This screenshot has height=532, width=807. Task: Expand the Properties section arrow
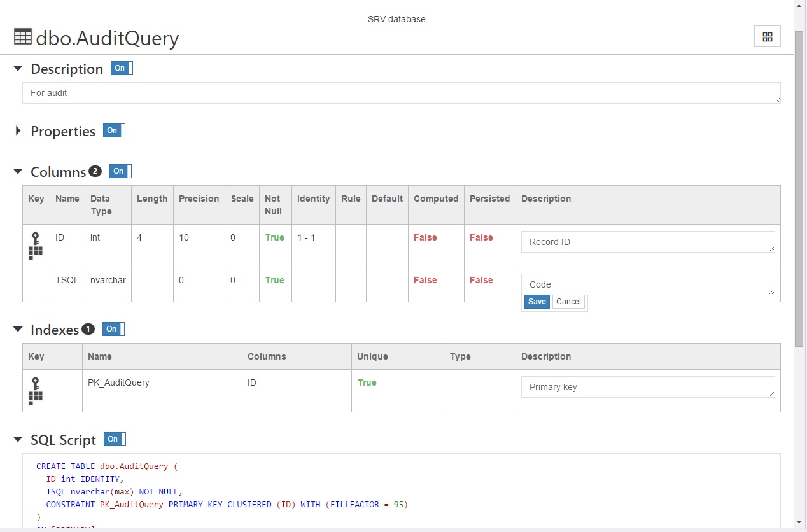click(x=18, y=131)
